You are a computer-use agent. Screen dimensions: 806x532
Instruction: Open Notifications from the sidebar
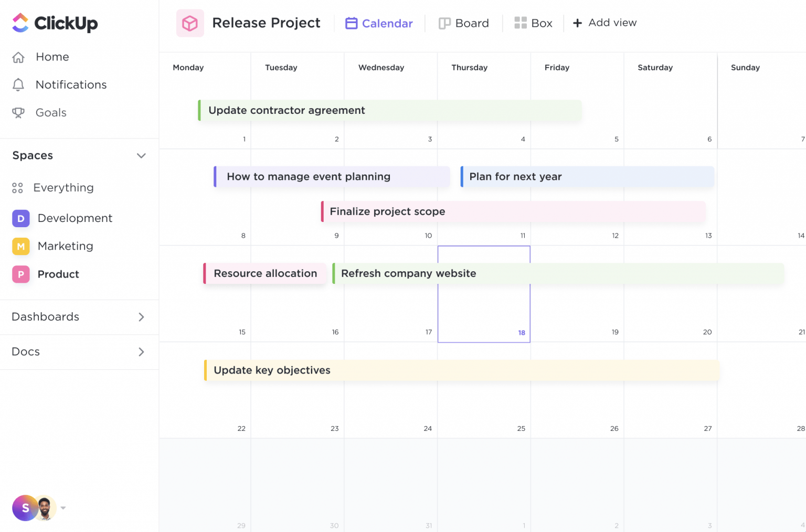70,84
